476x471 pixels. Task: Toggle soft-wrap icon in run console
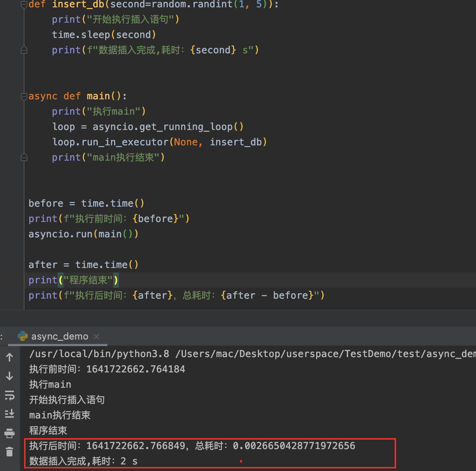click(9, 395)
